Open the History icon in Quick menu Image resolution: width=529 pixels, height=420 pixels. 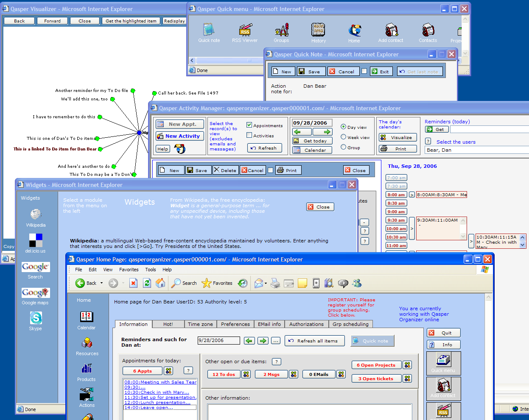click(x=318, y=30)
